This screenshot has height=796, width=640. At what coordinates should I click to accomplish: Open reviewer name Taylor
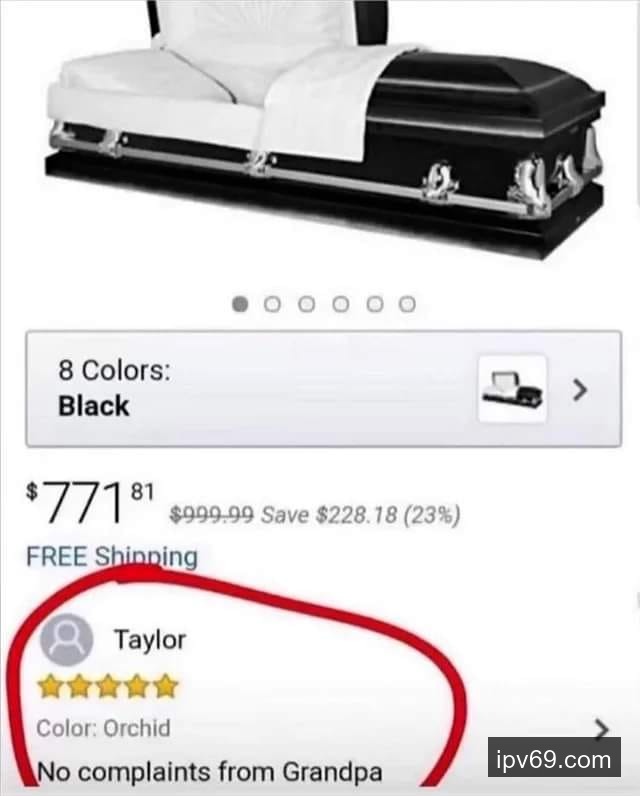point(150,640)
